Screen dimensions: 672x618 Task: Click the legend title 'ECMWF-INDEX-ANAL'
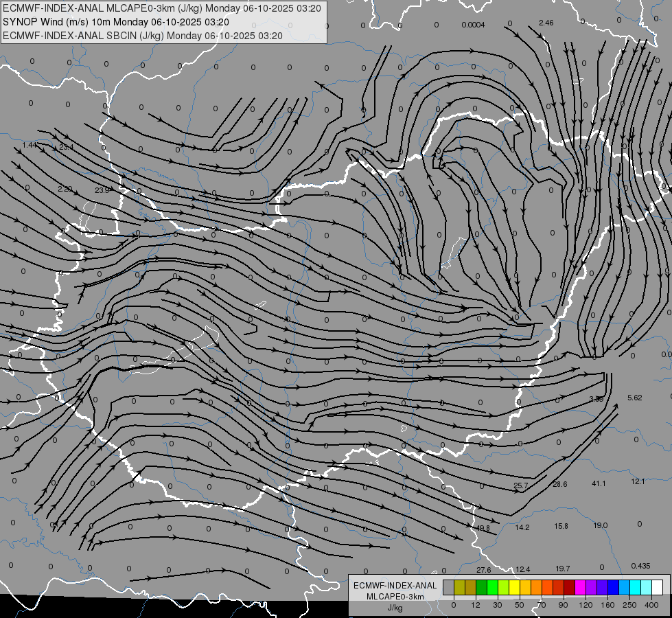pyautogui.click(x=395, y=586)
